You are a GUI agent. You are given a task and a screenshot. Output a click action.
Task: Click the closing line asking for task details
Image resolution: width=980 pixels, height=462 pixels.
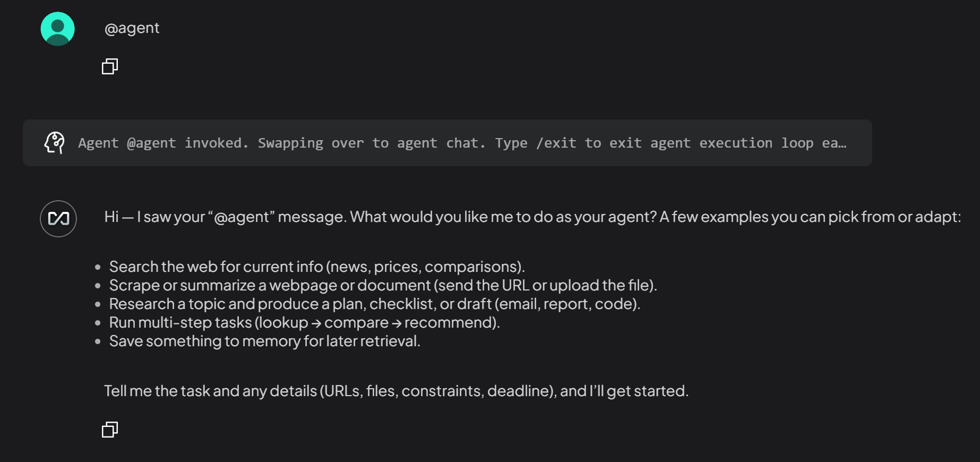(397, 391)
